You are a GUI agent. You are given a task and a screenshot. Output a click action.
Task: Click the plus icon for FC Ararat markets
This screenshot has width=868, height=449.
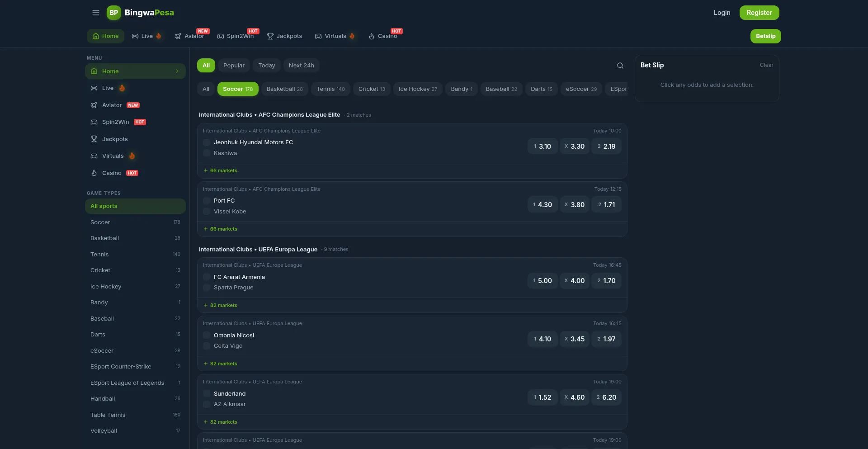206,305
